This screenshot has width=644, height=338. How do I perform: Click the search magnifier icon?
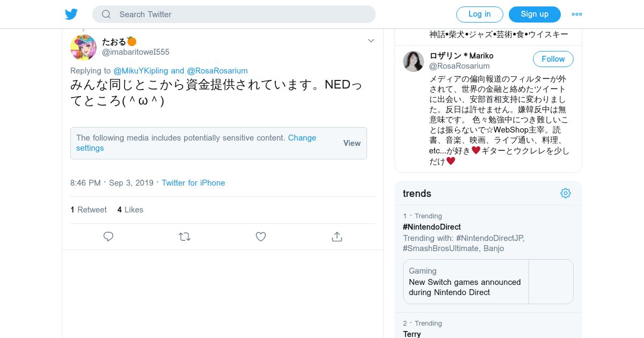coord(106,14)
